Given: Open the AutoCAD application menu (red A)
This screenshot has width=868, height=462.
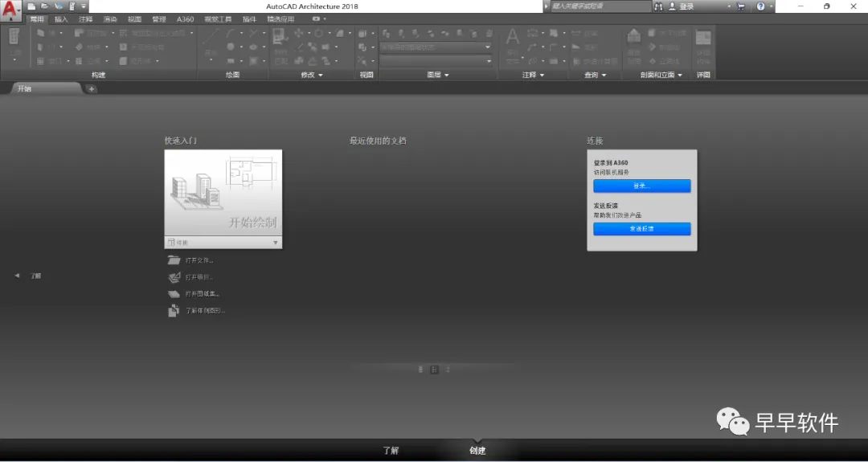Looking at the screenshot, I should [10, 10].
